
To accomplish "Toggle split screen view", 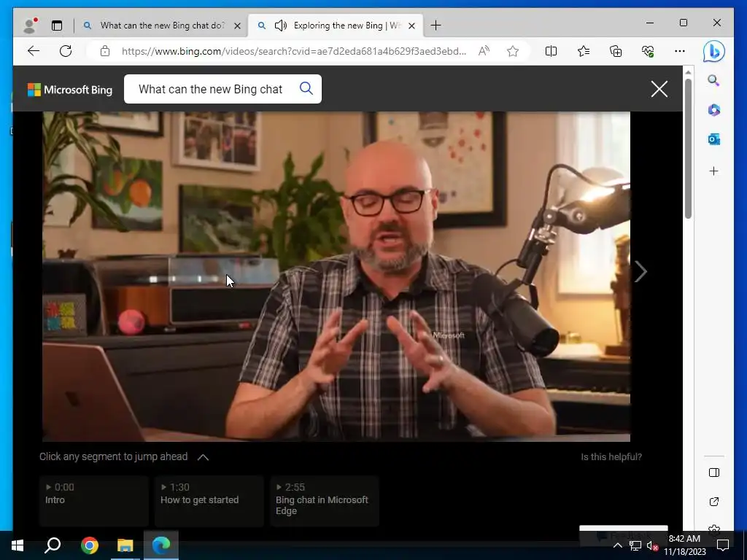I will point(551,51).
